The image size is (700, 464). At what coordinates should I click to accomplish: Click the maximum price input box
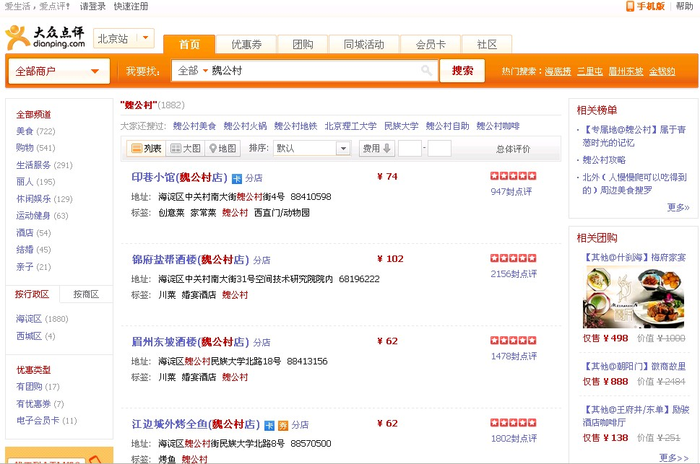click(x=439, y=148)
